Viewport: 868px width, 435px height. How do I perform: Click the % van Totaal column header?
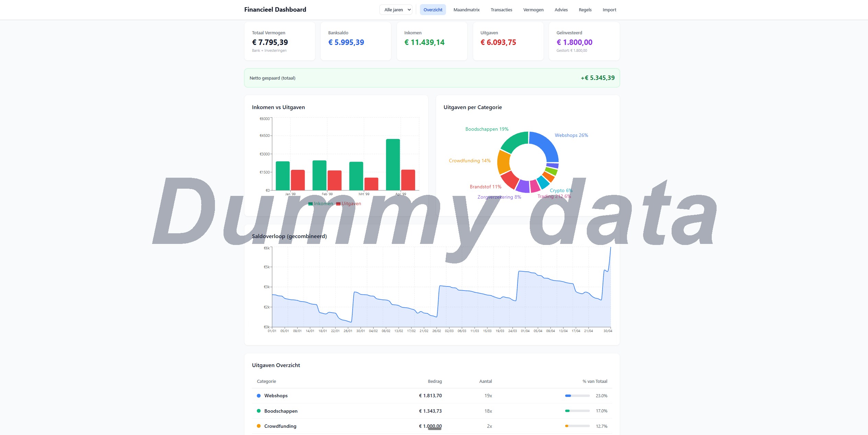point(595,381)
